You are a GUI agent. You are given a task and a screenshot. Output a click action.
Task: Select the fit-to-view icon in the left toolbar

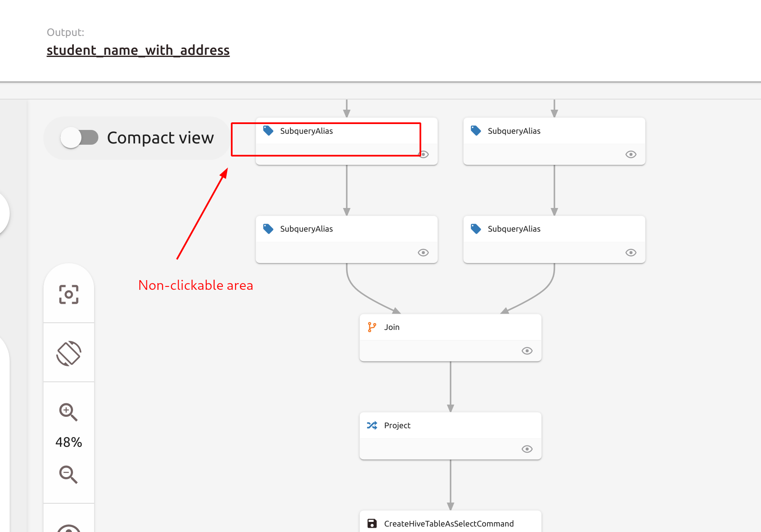69,294
